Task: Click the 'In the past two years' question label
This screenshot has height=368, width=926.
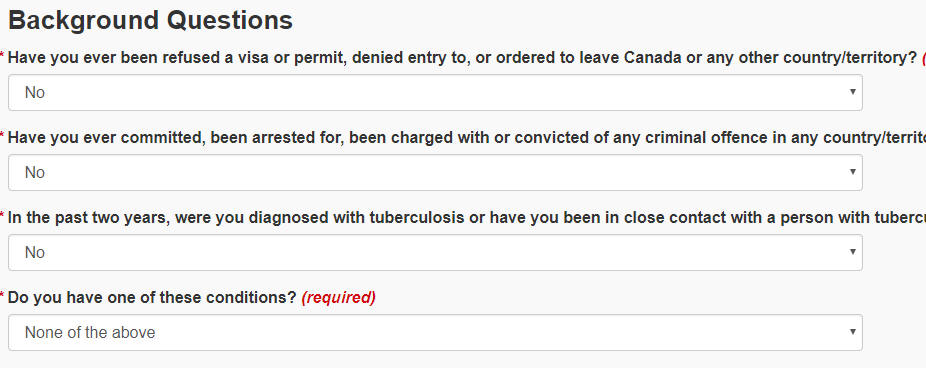Action: pyautogui.click(x=467, y=218)
